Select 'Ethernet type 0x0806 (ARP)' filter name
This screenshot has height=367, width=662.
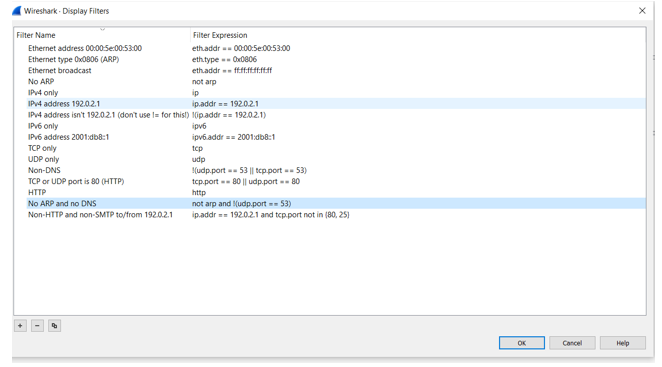tap(73, 59)
